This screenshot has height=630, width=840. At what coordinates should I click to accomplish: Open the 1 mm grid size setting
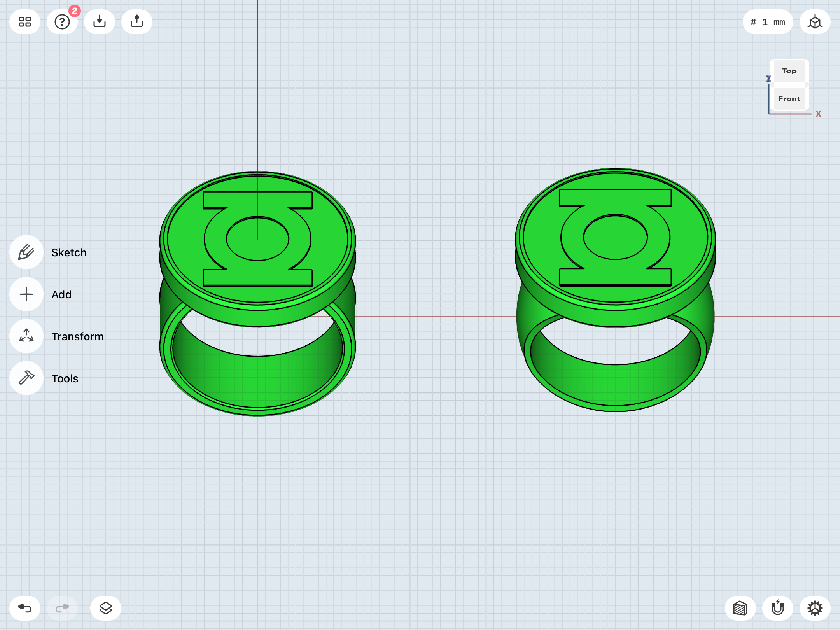tap(768, 22)
